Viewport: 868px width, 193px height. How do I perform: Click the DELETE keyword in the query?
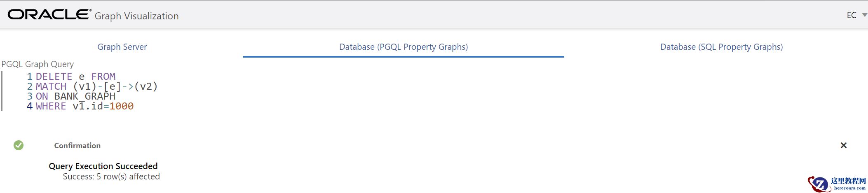point(54,77)
